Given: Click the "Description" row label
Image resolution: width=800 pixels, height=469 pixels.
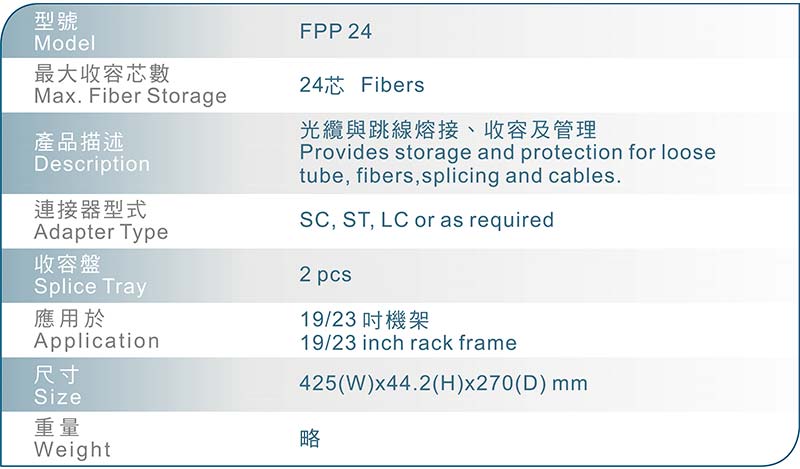Looking at the screenshot, I should click(92, 164).
